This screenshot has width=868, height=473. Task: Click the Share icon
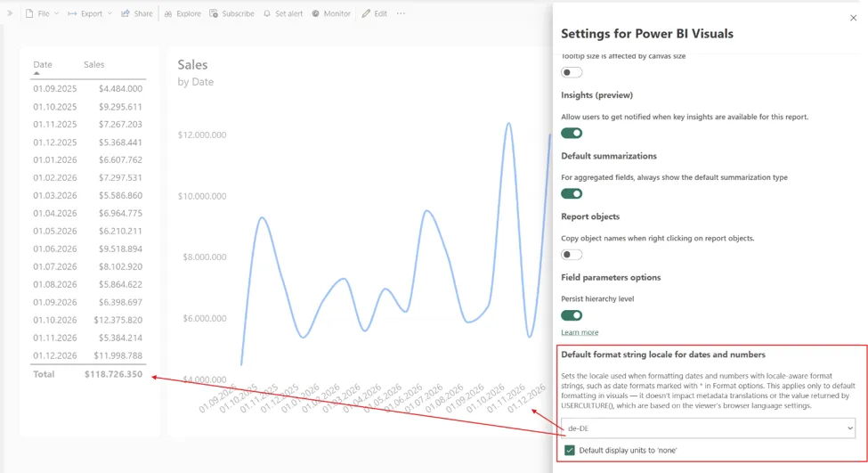[126, 13]
